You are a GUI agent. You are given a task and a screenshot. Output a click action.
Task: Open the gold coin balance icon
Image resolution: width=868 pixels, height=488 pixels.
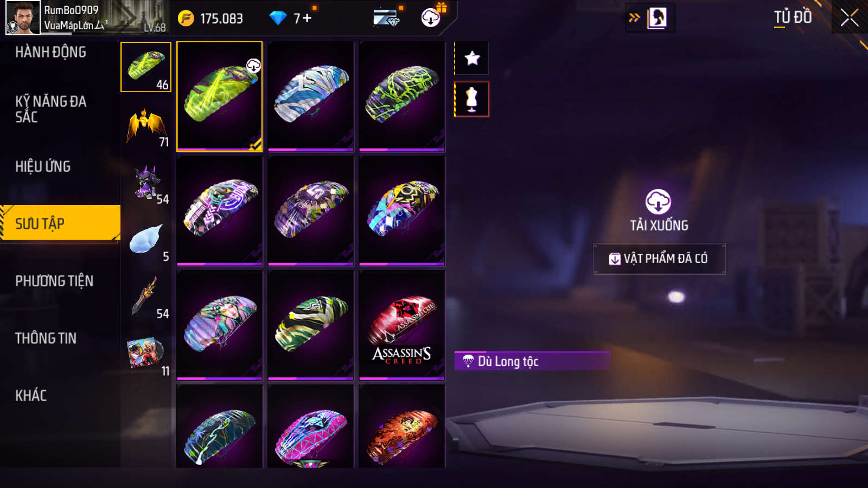(186, 18)
